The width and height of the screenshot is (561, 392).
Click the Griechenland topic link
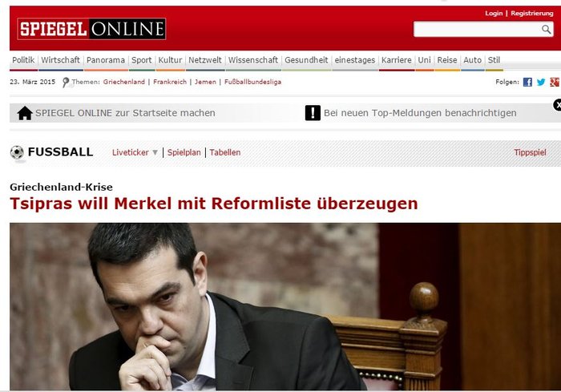click(x=123, y=82)
